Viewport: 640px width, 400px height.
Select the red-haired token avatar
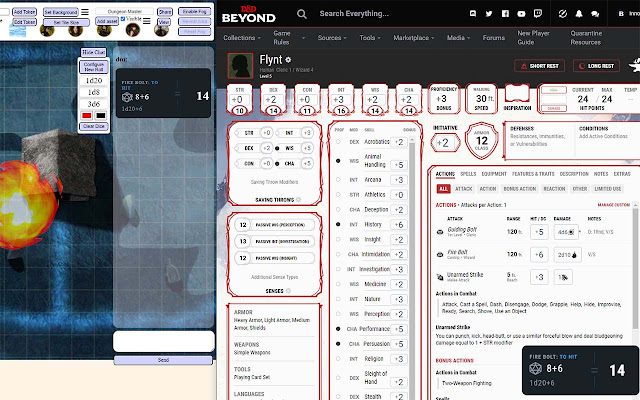pyautogui.click(x=133, y=29)
